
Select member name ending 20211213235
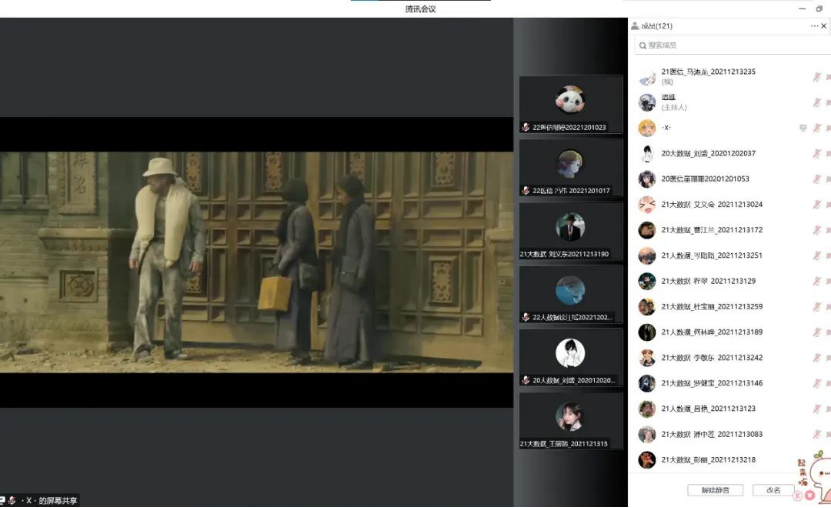708,72
